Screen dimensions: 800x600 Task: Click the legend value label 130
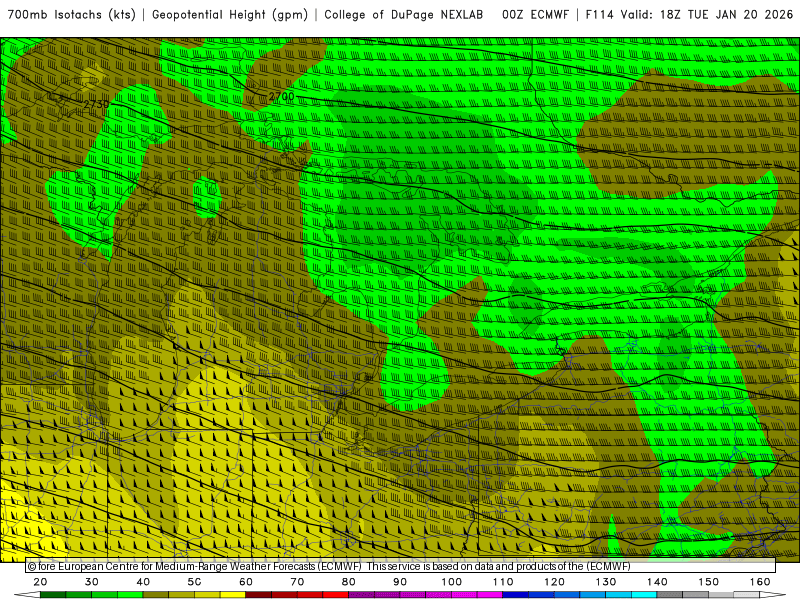(606, 582)
